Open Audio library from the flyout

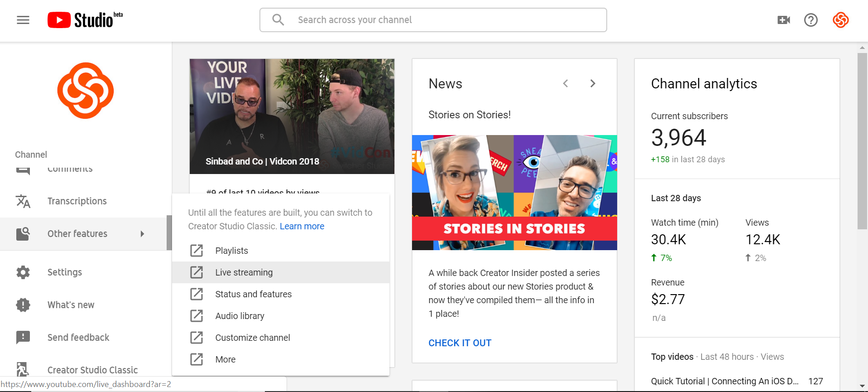pyautogui.click(x=240, y=316)
